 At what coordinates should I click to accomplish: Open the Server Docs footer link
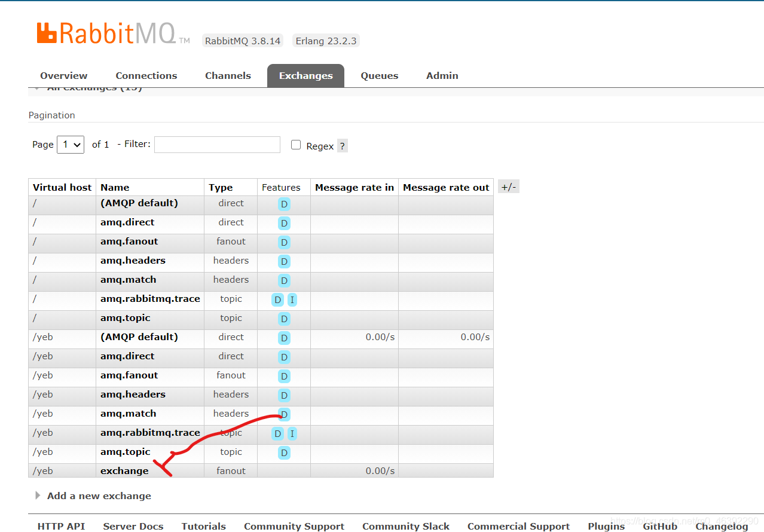pyautogui.click(x=133, y=526)
